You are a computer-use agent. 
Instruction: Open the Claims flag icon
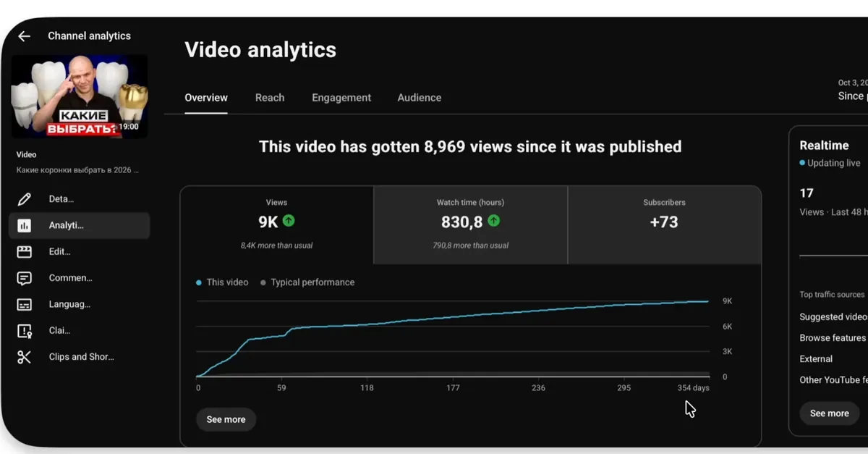[25, 331]
